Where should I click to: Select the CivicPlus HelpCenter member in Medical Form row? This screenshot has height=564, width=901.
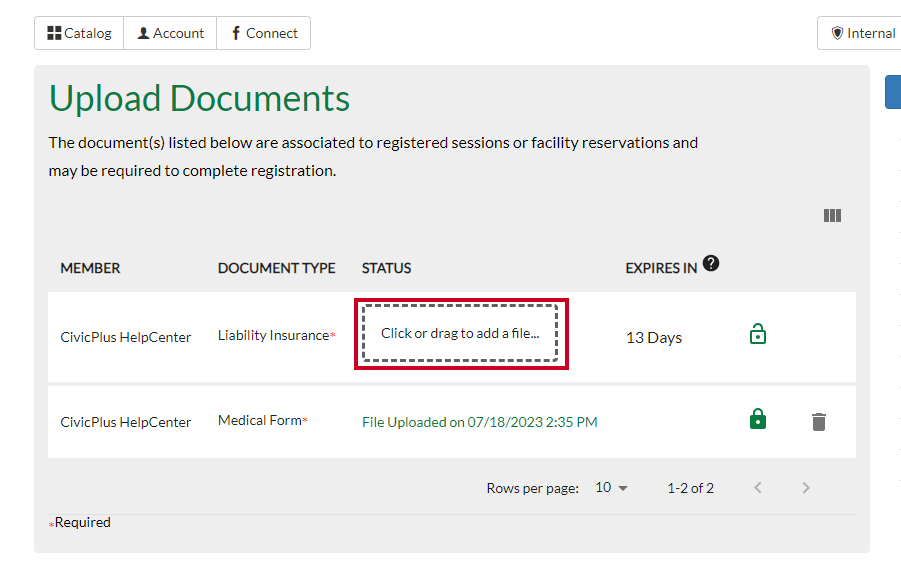tap(125, 422)
